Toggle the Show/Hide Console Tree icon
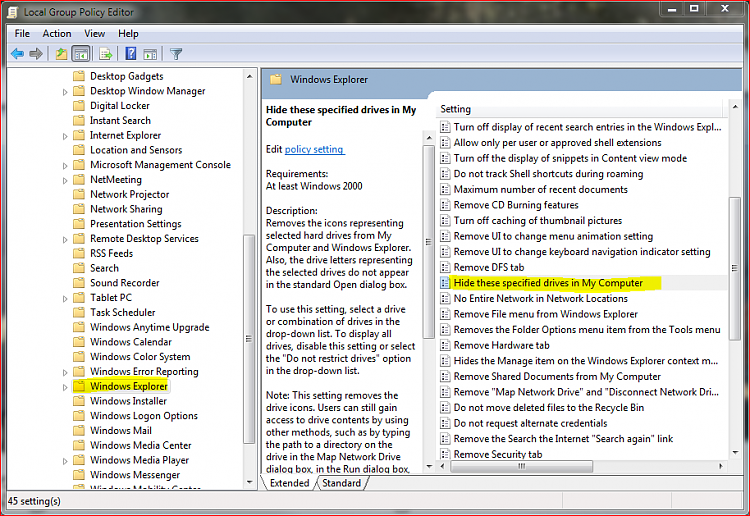This screenshot has width=750, height=516. pos(81,54)
